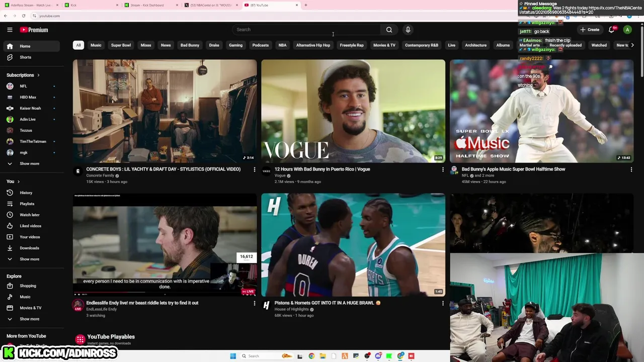Open Concrete Boys Stylistics video title

tap(163, 169)
